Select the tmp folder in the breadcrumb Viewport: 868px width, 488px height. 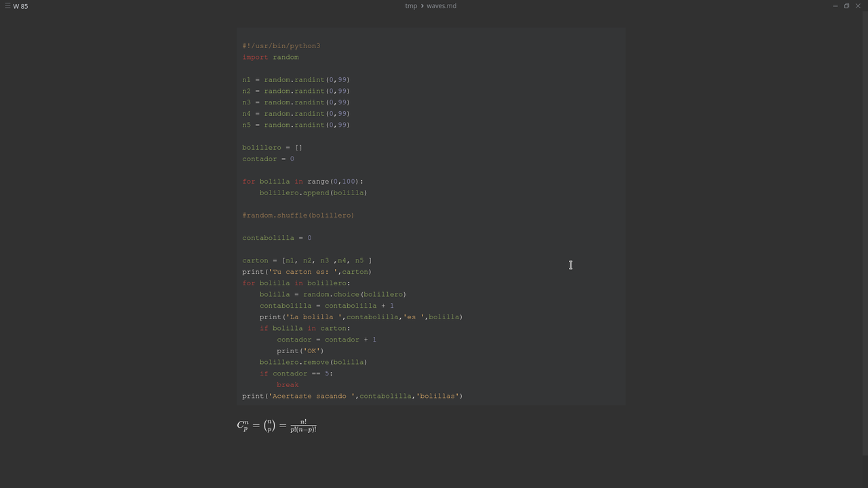point(411,6)
